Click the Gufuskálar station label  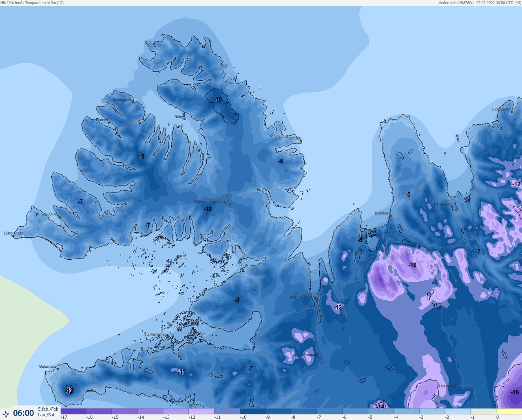pos(48,367)
